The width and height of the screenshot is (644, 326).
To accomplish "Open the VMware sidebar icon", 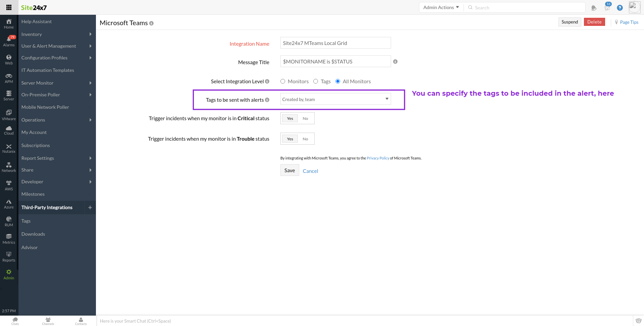I will [9, 115].
